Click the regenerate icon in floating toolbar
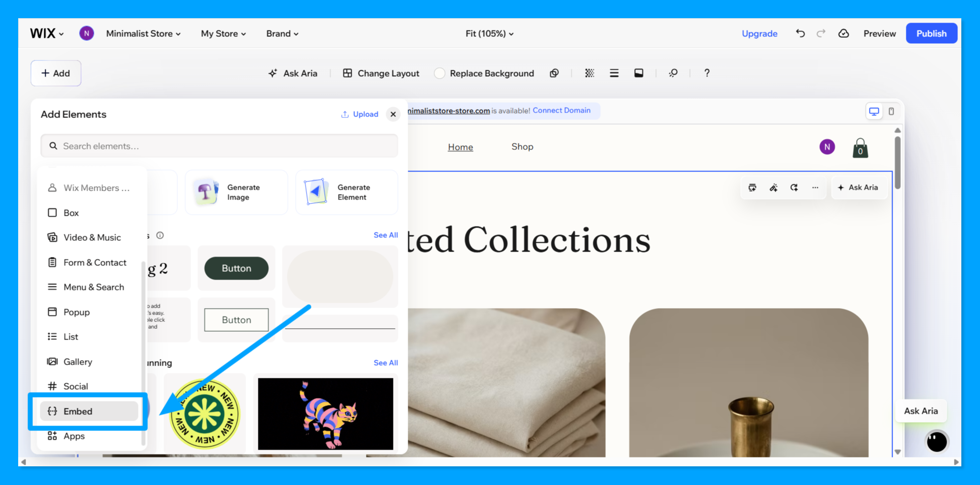The image size is (980, 485). pyautogui.click(x=794, y=188)
